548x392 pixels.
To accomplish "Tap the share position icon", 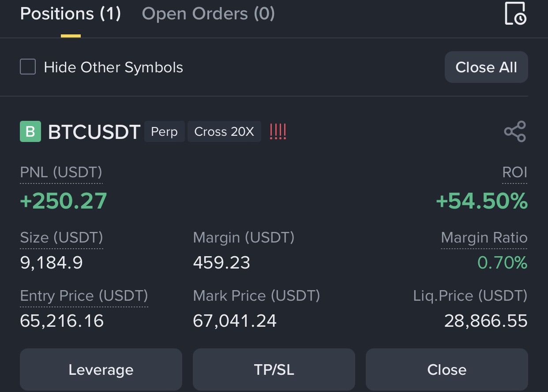I will 515,131.
